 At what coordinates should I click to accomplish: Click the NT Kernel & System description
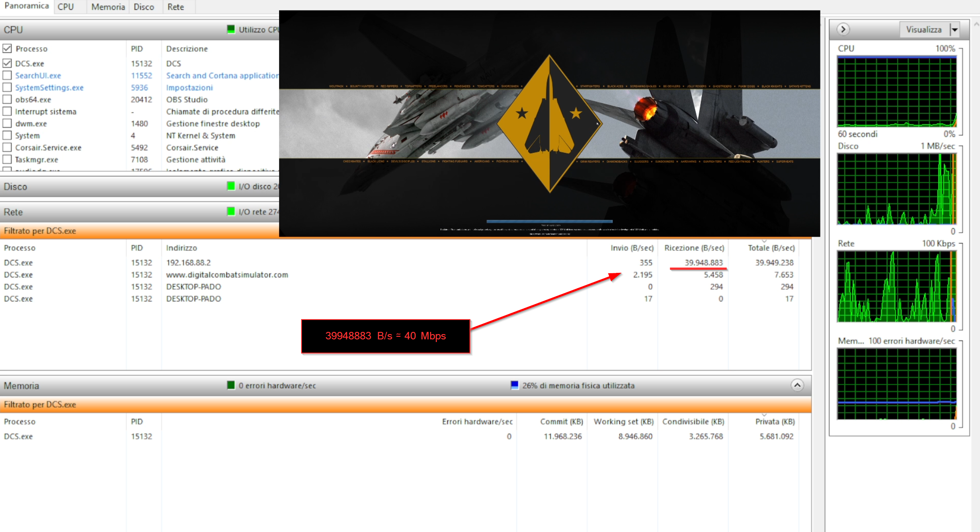(201, 135)
